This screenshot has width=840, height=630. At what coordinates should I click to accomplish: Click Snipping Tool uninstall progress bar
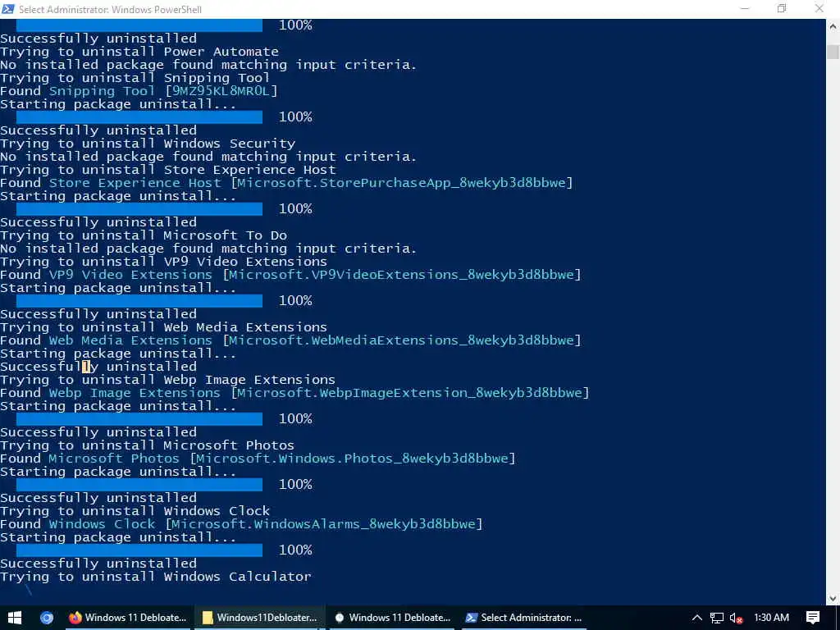[139, 116]
